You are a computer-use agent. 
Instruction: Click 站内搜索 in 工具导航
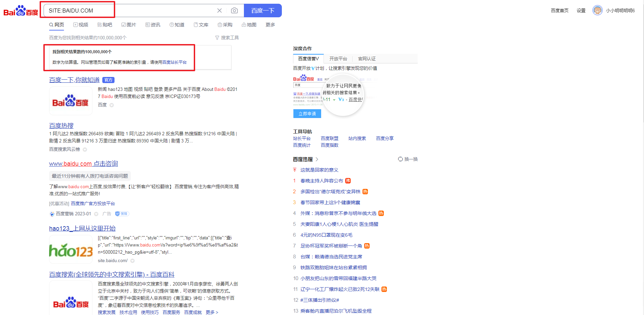pyautogui.click(x=357, y=138)
